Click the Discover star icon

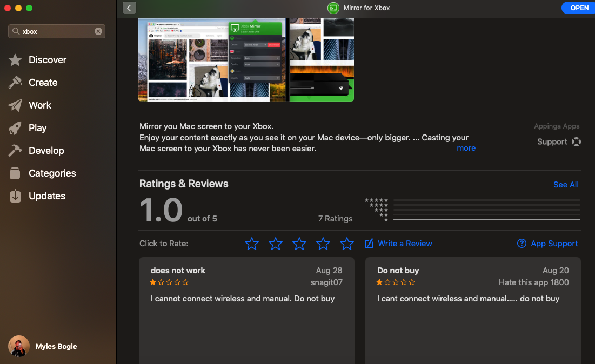click(15, 60)
